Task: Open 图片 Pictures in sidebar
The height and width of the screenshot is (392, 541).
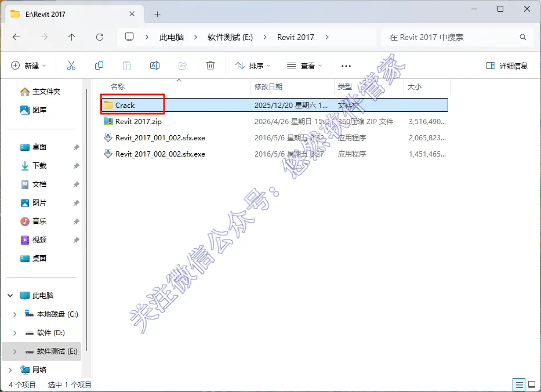Action: point(34,202)
